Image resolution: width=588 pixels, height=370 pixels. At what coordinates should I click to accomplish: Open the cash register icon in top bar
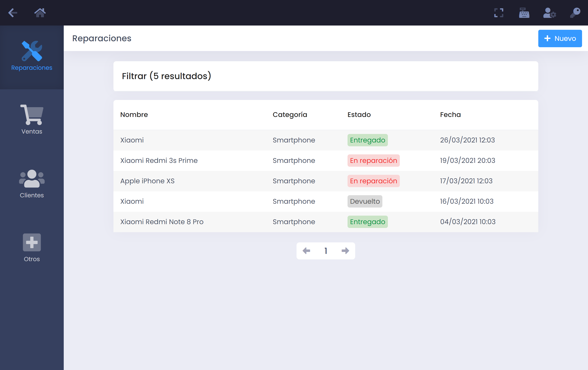(524, 13)
